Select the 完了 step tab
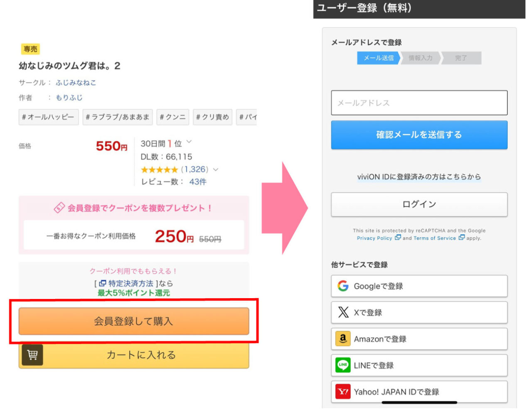Screen dimensions: 532x409 [461, 58]
